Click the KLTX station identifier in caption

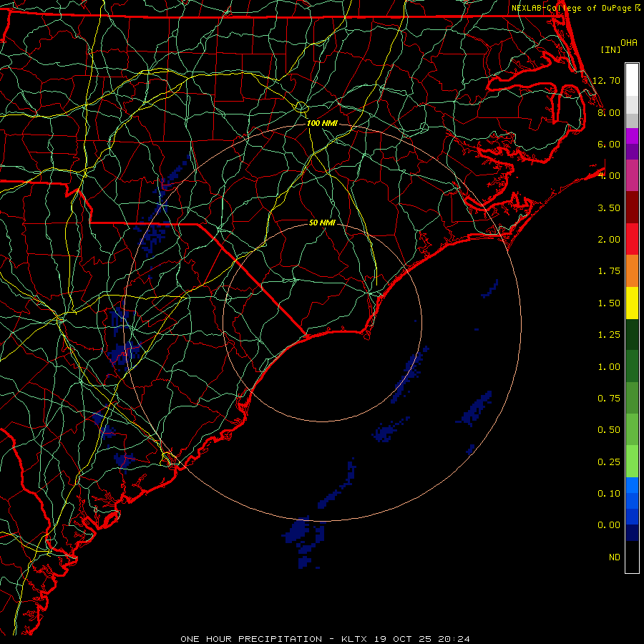[355, 639]
